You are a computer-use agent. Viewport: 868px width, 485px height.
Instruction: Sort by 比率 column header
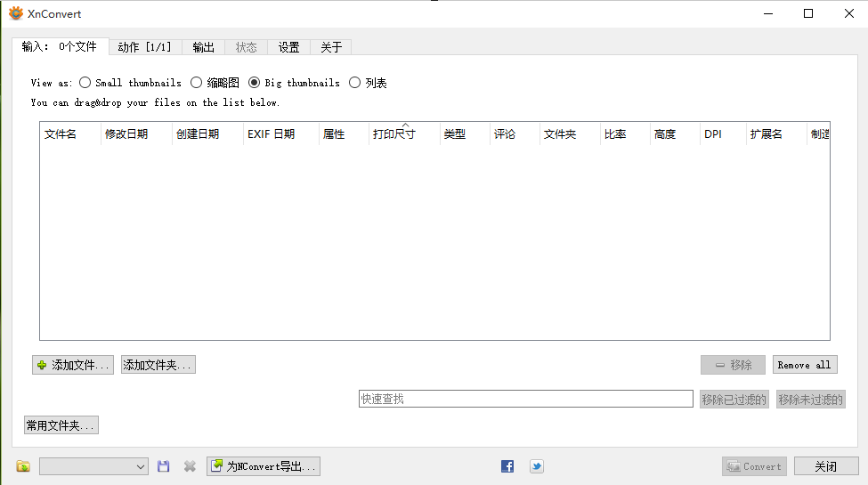point(626,134)
